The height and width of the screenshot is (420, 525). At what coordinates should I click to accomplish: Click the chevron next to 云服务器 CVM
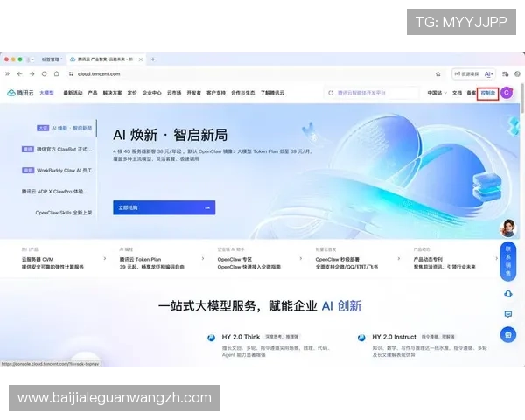pyautogui.click(x=105, y=259)
